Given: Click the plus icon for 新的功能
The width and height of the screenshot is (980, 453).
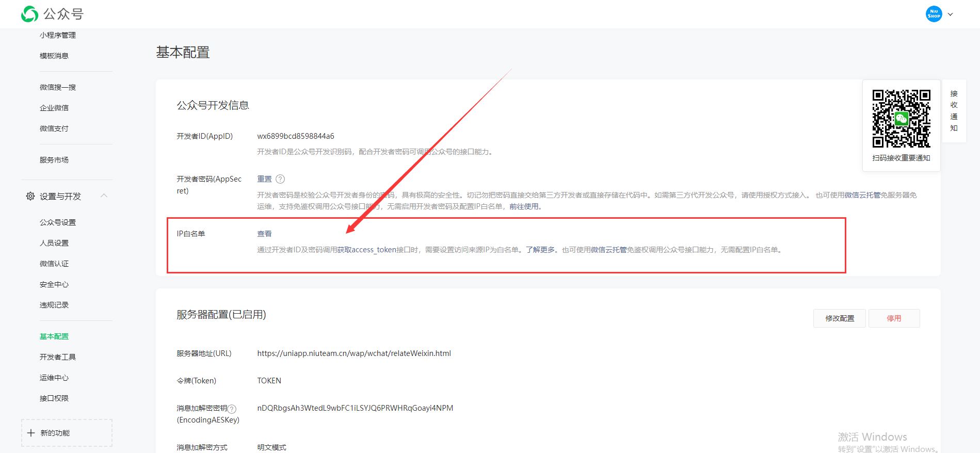Looking at the screenshot, I should [31, 433].
